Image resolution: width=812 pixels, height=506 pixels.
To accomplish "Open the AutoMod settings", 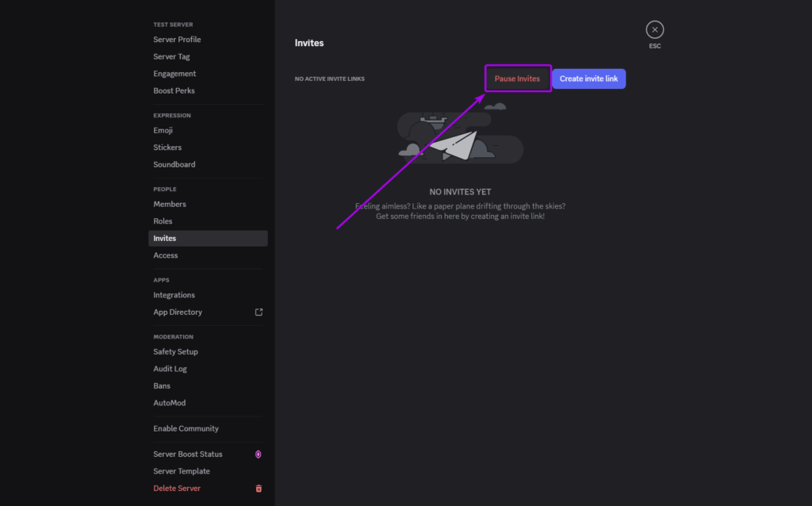I will pos(169,402).
